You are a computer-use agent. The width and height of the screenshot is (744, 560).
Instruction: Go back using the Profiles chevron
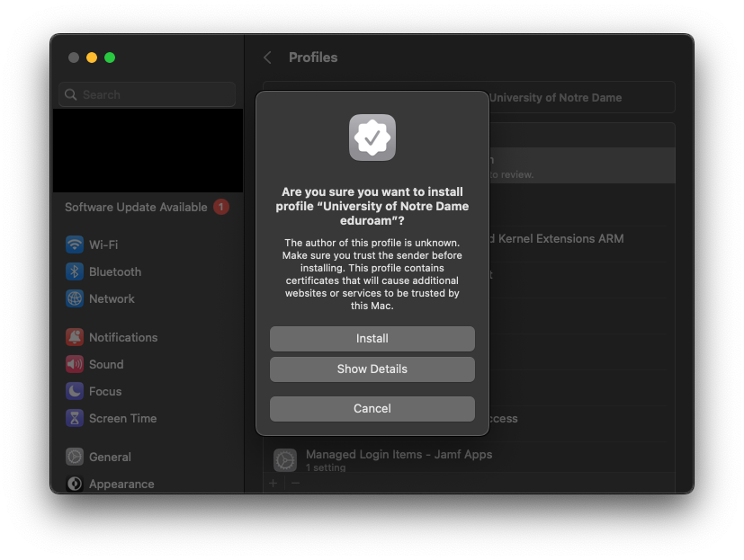coord(267,58)
